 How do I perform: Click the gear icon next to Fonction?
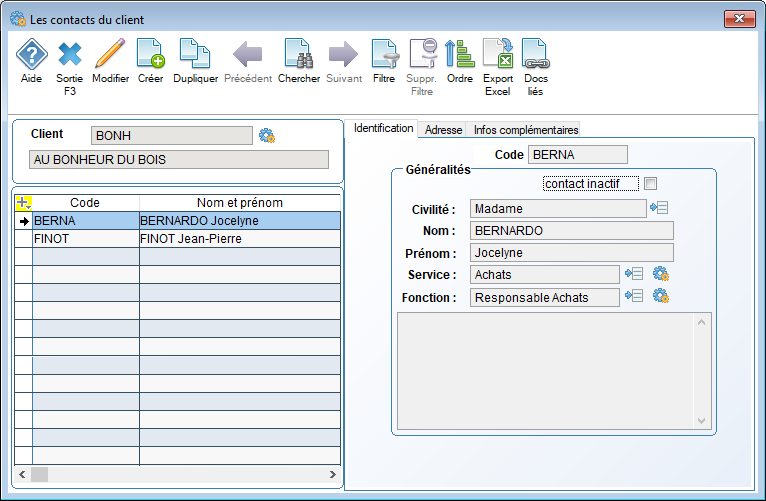point(661,295)
